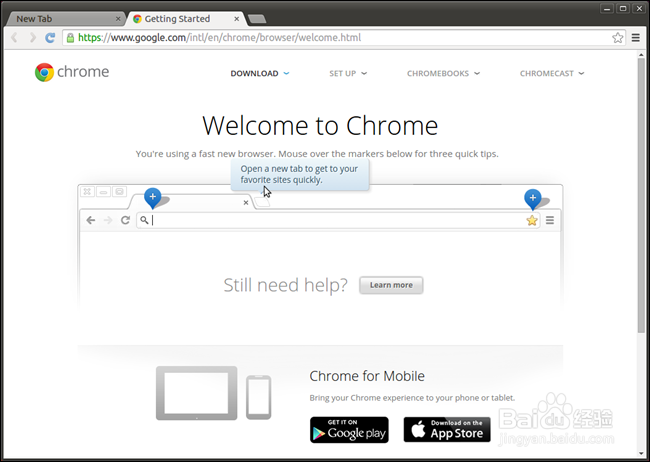Open a new tab with the new-tab button
The image size is (650, 462).
coord(257,19)
